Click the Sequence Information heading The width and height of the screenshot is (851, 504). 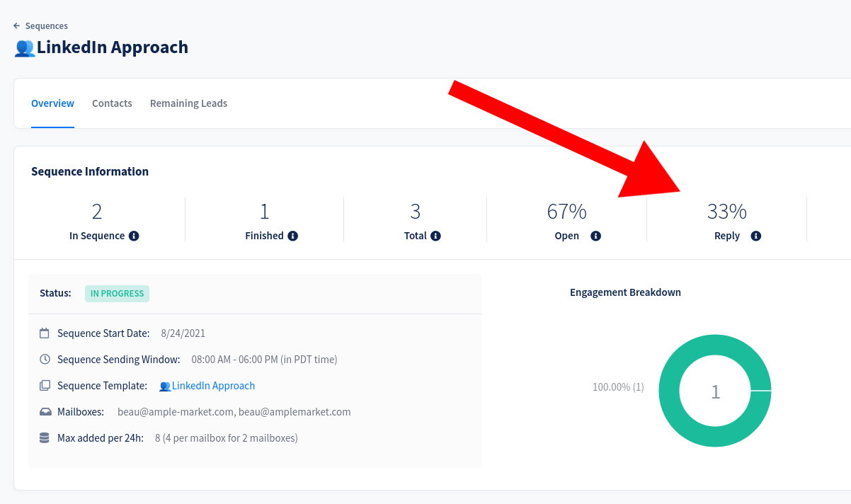[x=90, y=171]
